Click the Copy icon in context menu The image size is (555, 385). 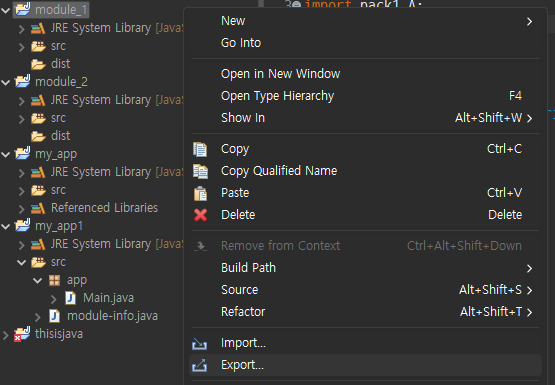pyautogui.click(x=200, y=149)
